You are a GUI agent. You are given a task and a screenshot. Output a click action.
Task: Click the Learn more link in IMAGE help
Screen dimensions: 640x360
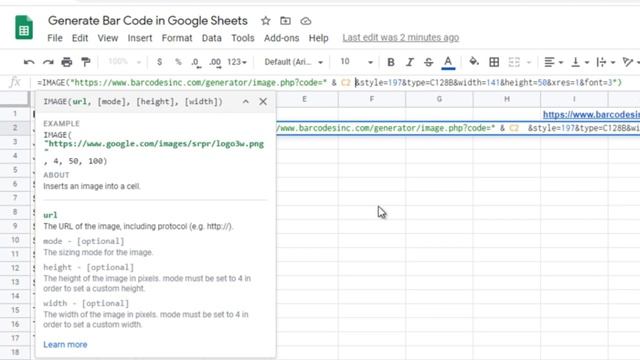click(65, 344)
